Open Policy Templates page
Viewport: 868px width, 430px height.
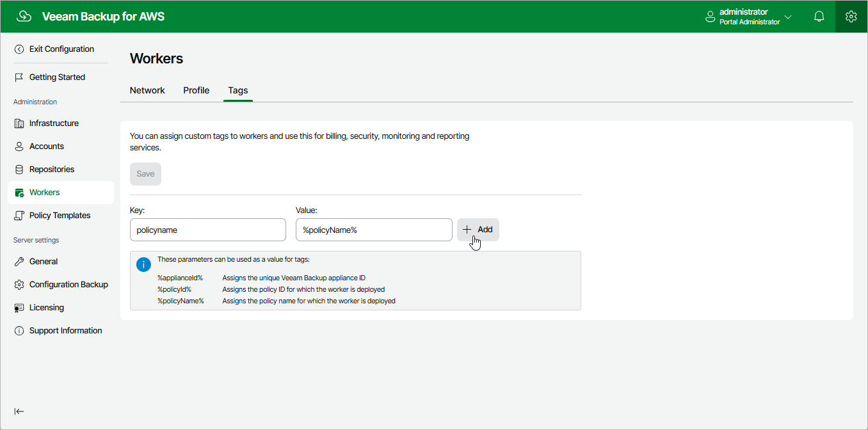tap(61, 216)
